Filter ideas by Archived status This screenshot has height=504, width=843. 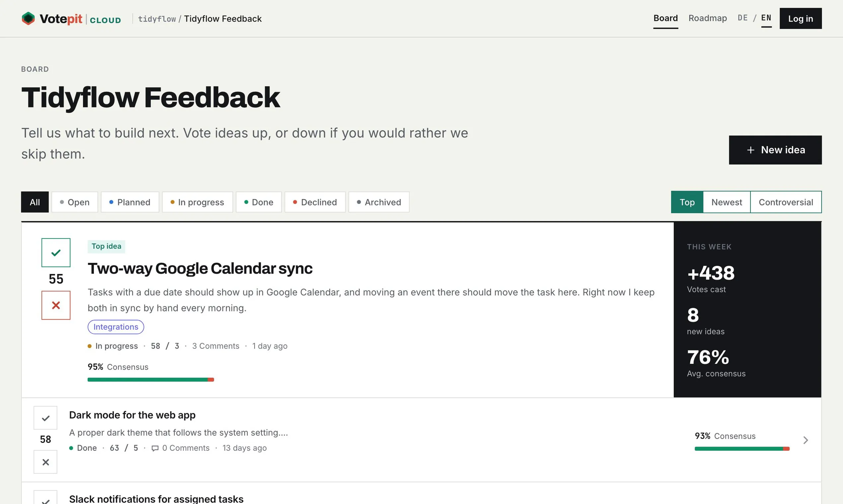[379, 202]
